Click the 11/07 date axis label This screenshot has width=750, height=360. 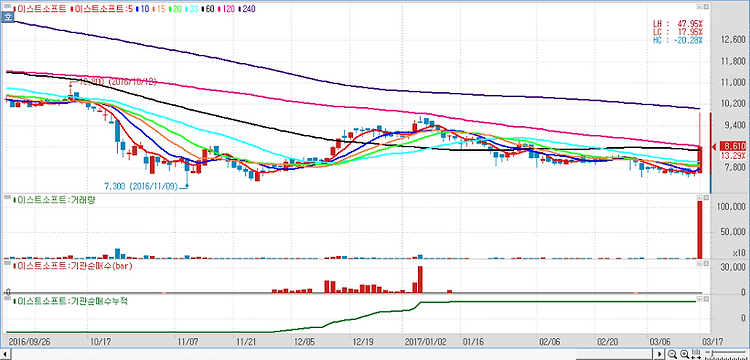188,341
